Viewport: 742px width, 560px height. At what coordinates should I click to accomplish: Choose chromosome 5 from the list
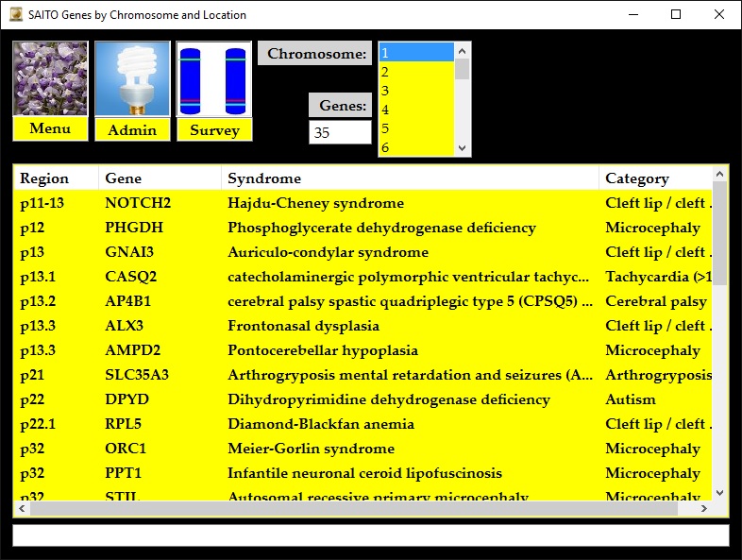point(416,128)
